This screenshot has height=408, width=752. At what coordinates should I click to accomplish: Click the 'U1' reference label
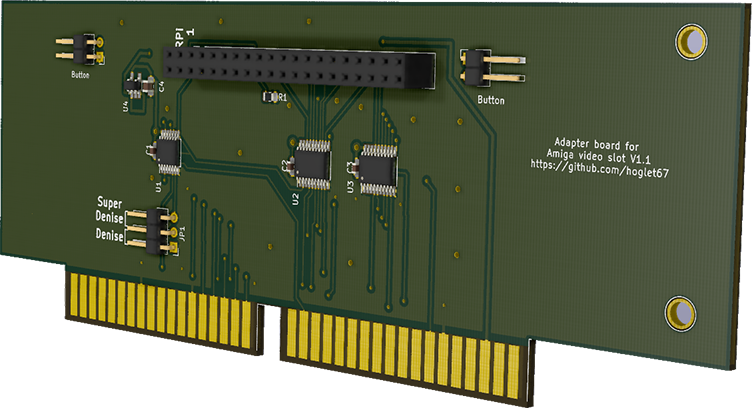point(158,187)
